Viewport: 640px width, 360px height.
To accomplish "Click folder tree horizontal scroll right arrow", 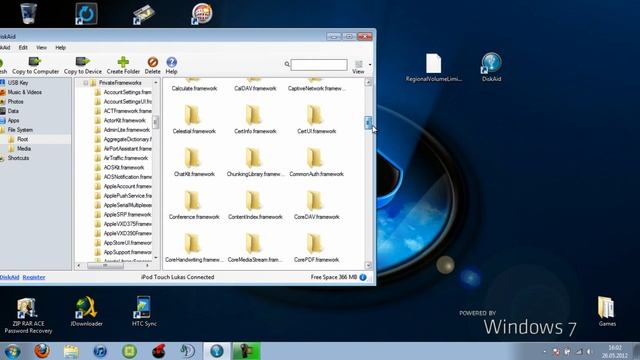I will [147, 266].
